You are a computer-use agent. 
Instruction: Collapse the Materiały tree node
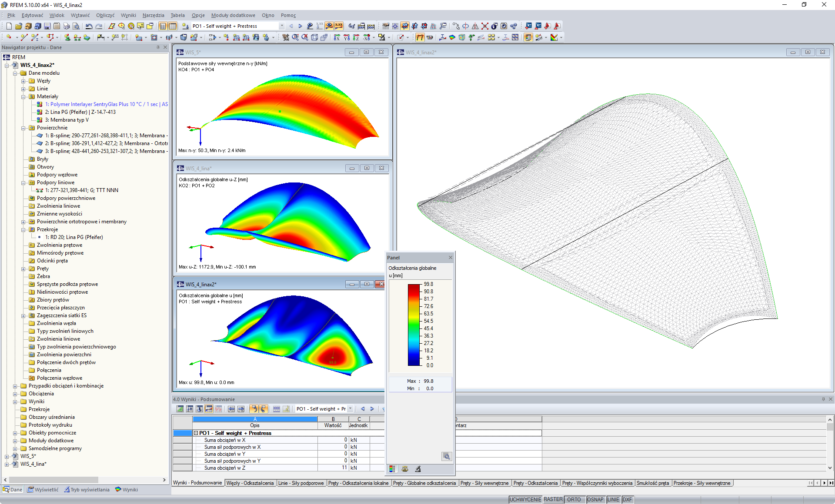[x=23, y=96]
